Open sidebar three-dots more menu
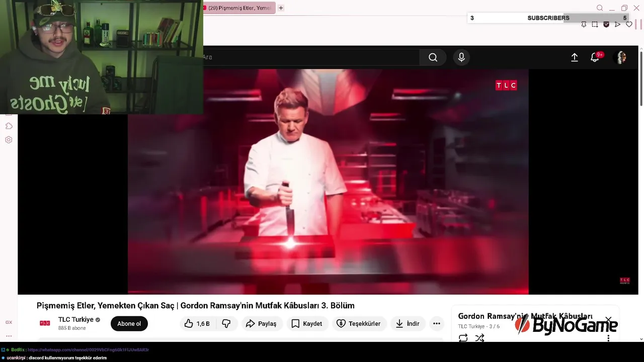Screen dimensions: 644x362 coord(9,336)
